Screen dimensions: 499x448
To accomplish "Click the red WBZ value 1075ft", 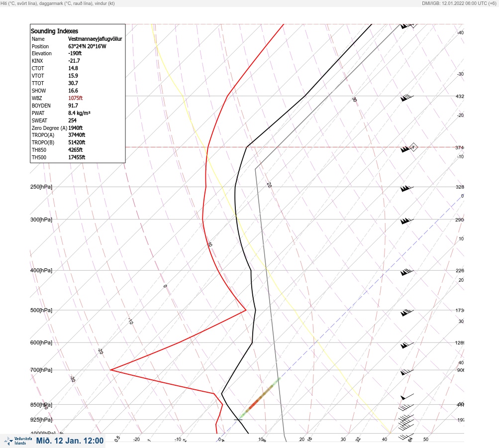I will click(x=76, y=98).
